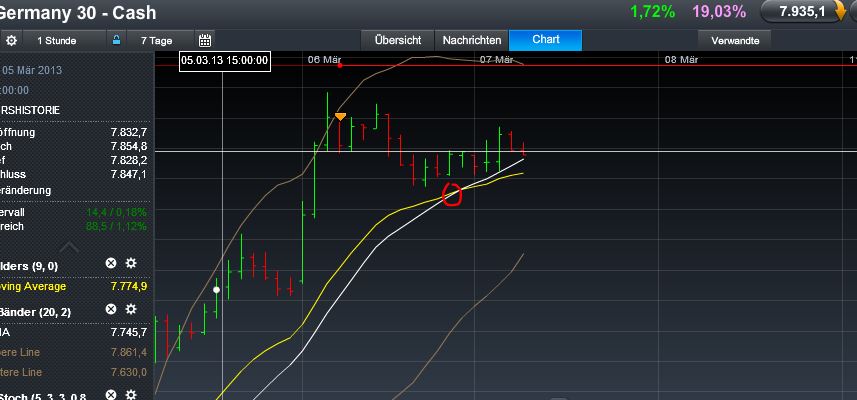Click the close value 7.847,1

[x=128, y=174]
